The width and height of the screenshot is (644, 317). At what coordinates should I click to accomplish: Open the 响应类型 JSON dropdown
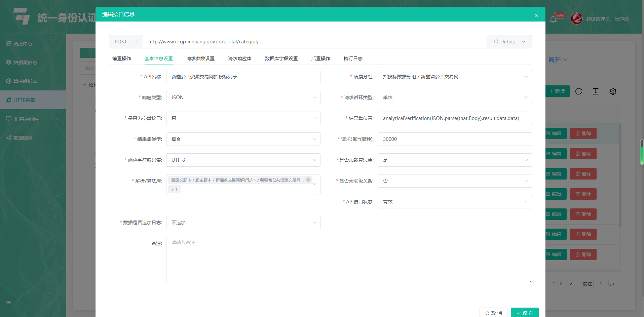coord(243,97)
